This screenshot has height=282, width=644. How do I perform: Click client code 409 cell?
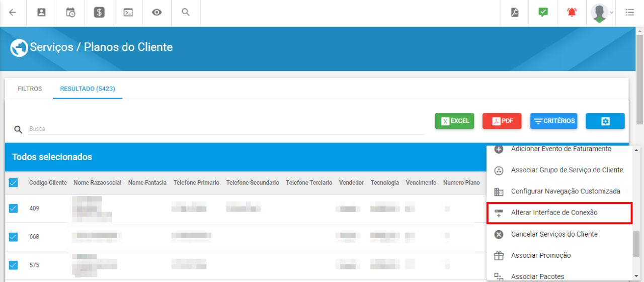(x=34, y=208)
